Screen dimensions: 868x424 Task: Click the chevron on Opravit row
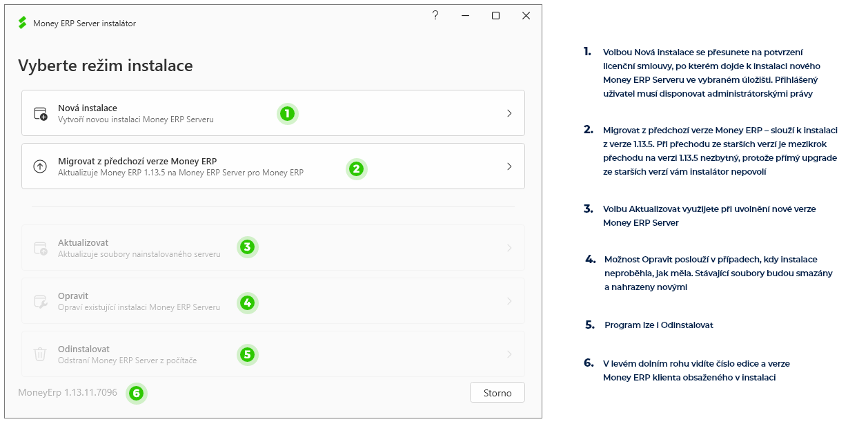509,301
